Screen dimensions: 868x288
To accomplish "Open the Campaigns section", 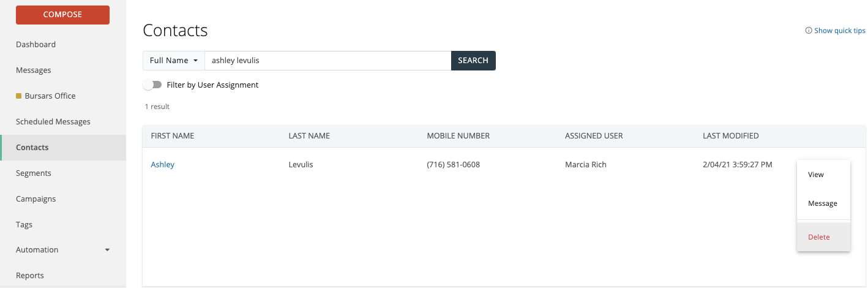I will point(36,199).
